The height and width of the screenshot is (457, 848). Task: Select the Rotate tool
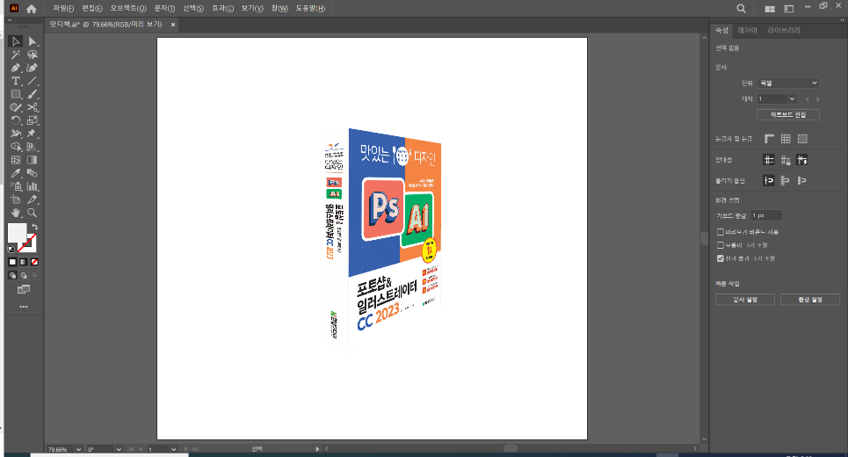pyautogui.click(x=16, y=121)
